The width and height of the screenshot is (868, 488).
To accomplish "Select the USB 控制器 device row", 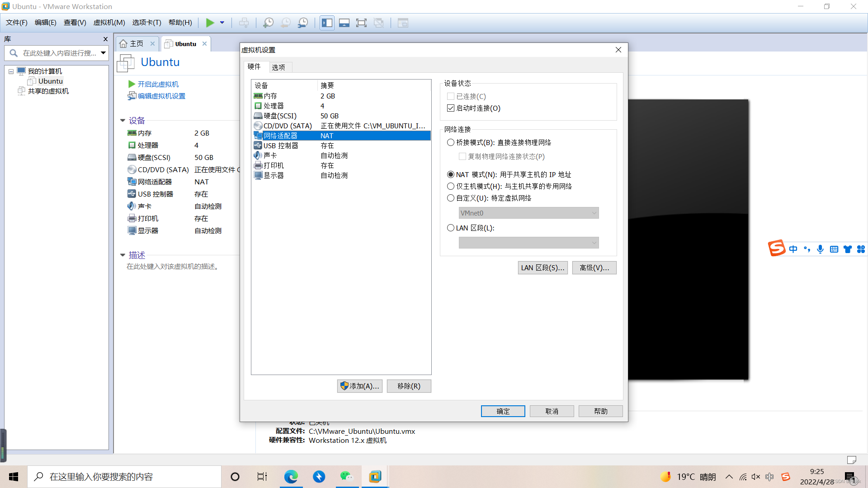I will pyautogui.click(x=281, y=145).
